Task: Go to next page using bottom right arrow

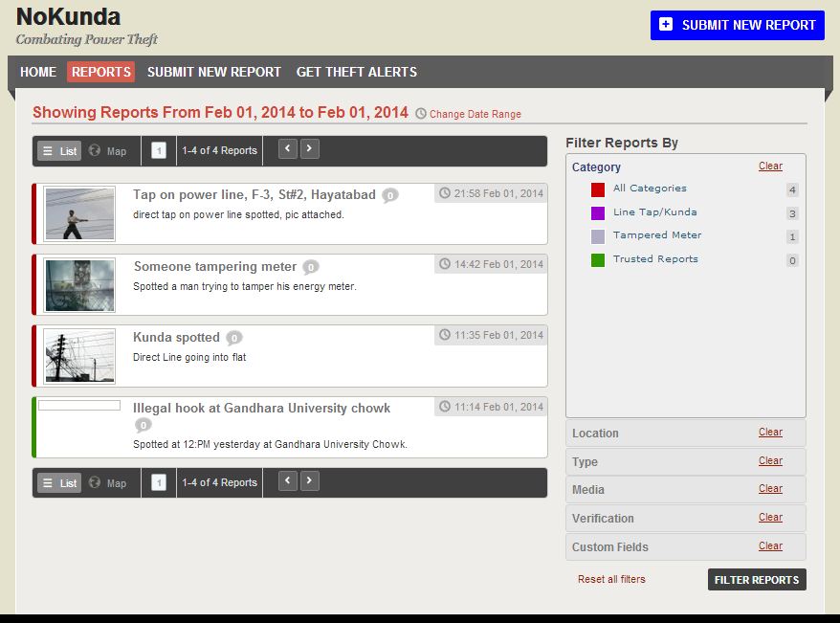Action: click(x=310, y=480)
